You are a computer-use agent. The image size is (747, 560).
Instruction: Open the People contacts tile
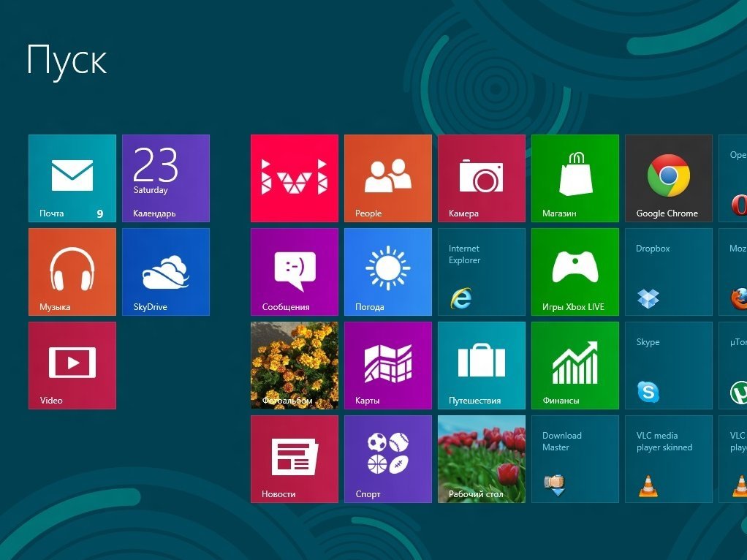[387, 178]
